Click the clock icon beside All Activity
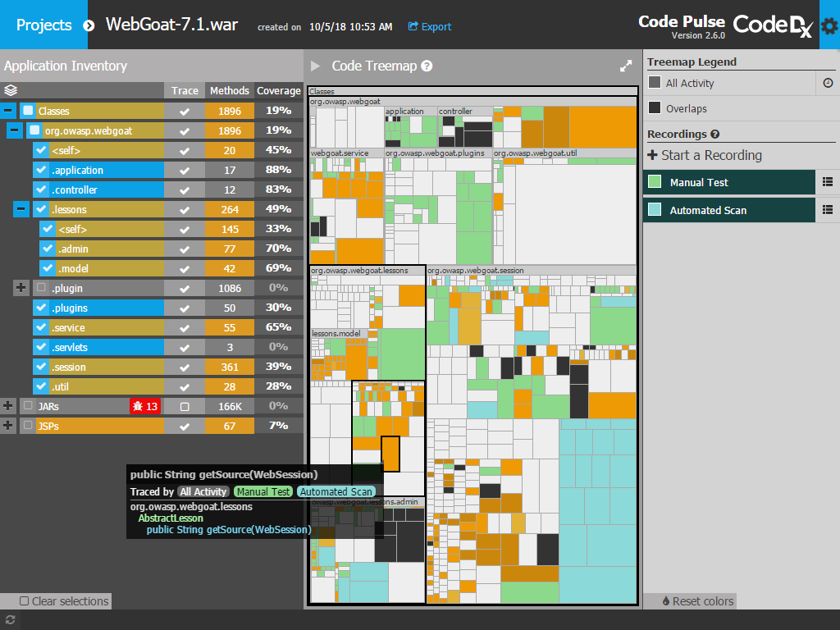Screen dimensions: 840x630 pyautogui.click(x=829, y=83)
